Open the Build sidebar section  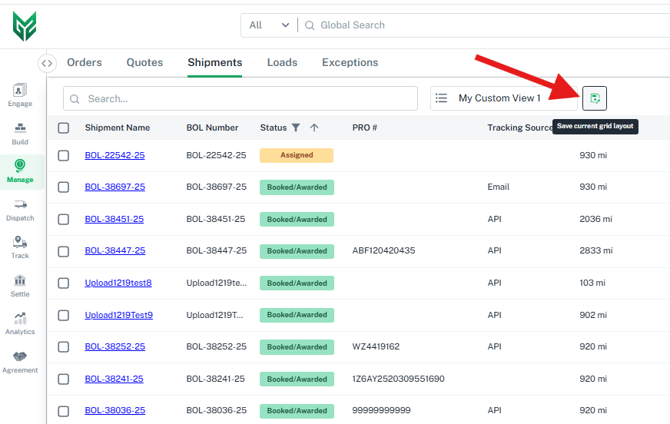pos(20,133)
